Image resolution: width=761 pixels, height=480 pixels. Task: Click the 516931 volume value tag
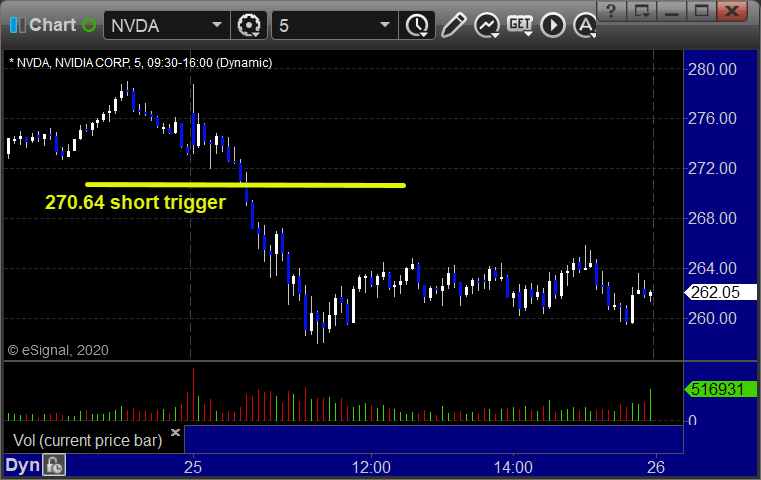click(x=721, y=389)
